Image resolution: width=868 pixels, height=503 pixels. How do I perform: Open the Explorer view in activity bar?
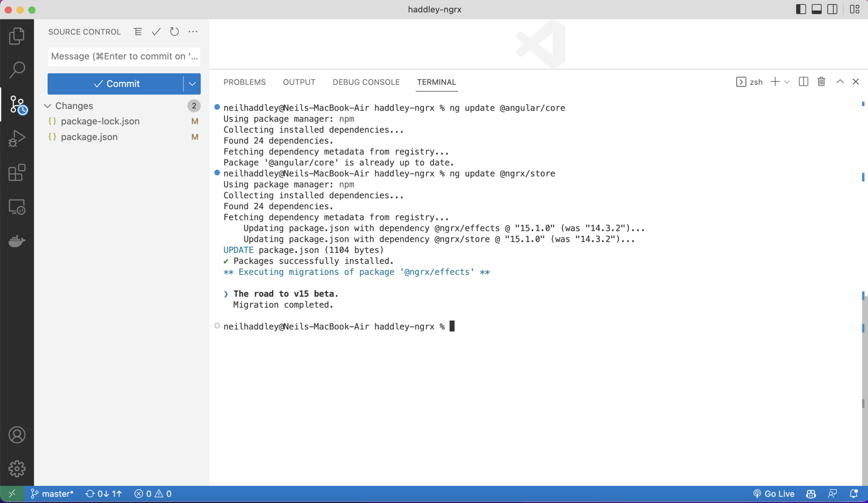point(17,36)
